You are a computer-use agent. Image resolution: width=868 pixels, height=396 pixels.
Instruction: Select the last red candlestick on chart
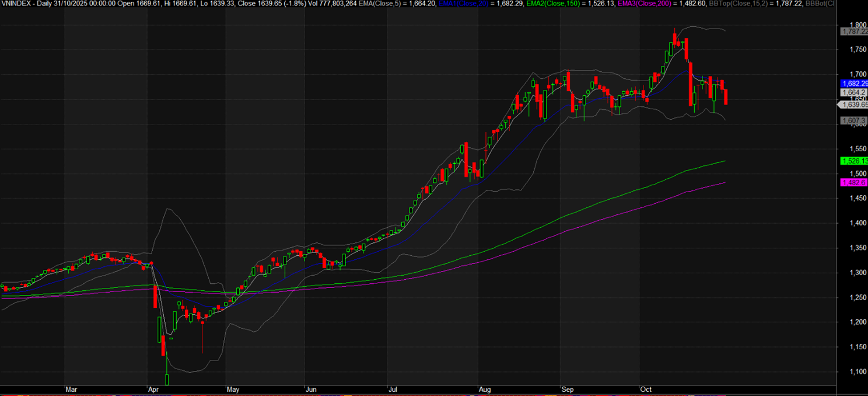(726, 97)
